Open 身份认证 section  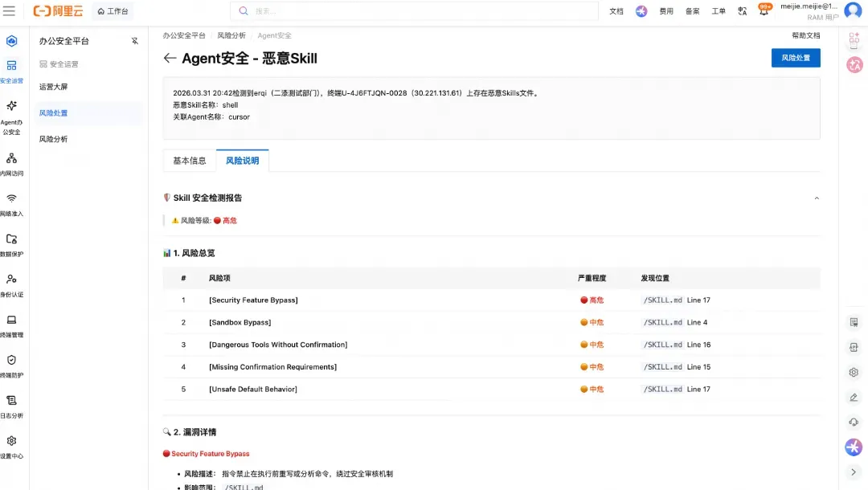click(x=11, y=285)
